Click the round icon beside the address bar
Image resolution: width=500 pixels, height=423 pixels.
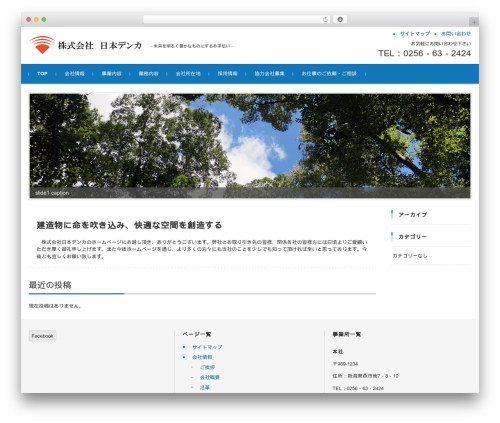point(340,19)
